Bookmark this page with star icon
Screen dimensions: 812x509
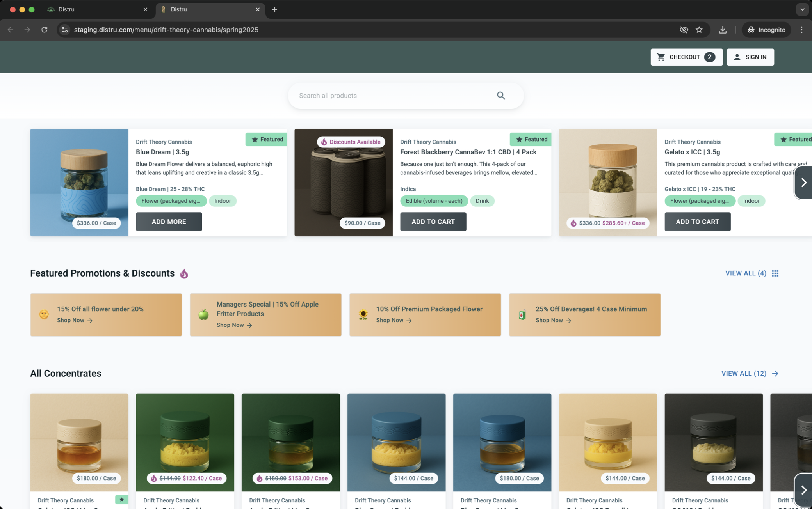click(x=699, y=30)
